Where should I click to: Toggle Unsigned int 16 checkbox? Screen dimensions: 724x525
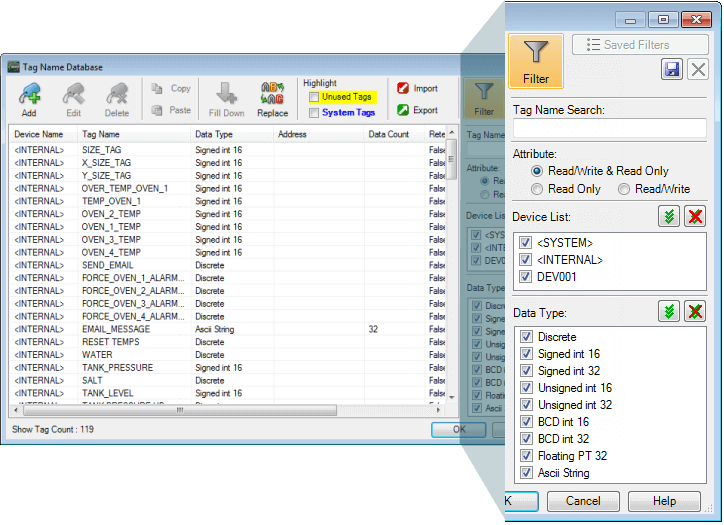tap(526, 387)
